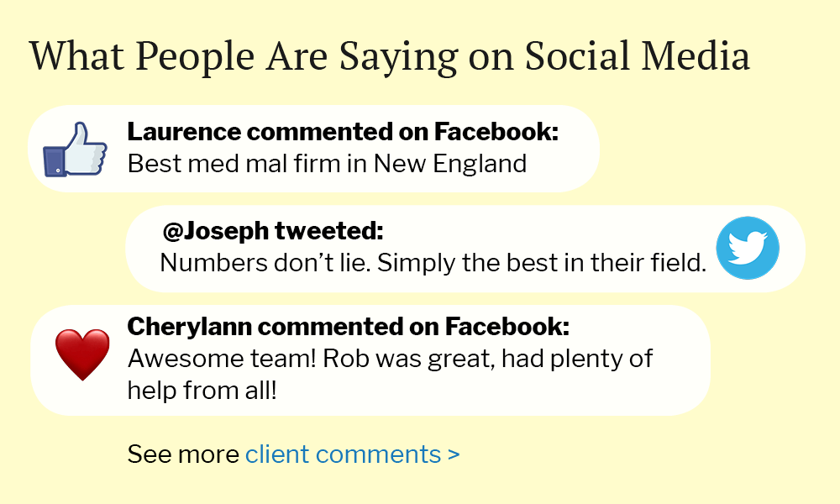Click the line "help from all!"

point(202,390)
